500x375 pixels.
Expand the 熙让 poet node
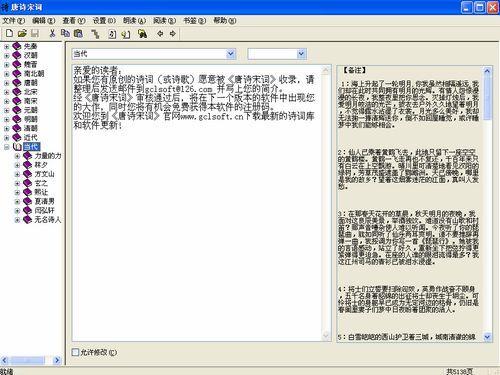click(17, 192)
